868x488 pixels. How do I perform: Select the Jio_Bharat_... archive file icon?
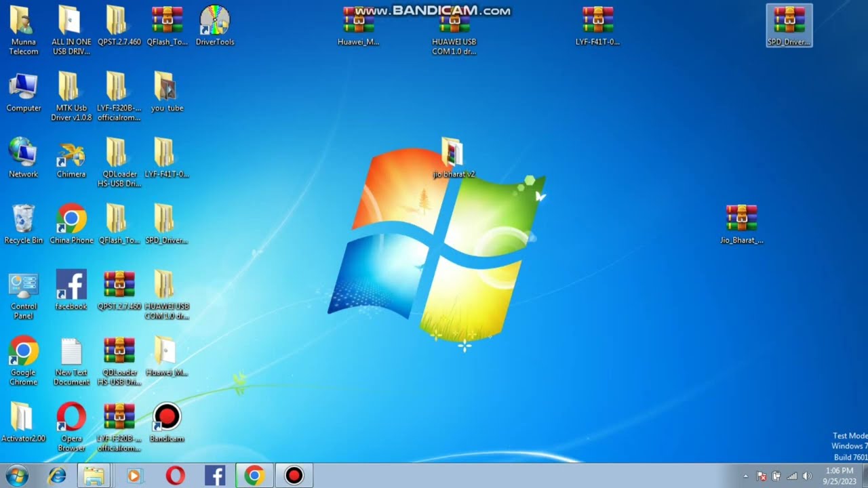tap(741, 224)
